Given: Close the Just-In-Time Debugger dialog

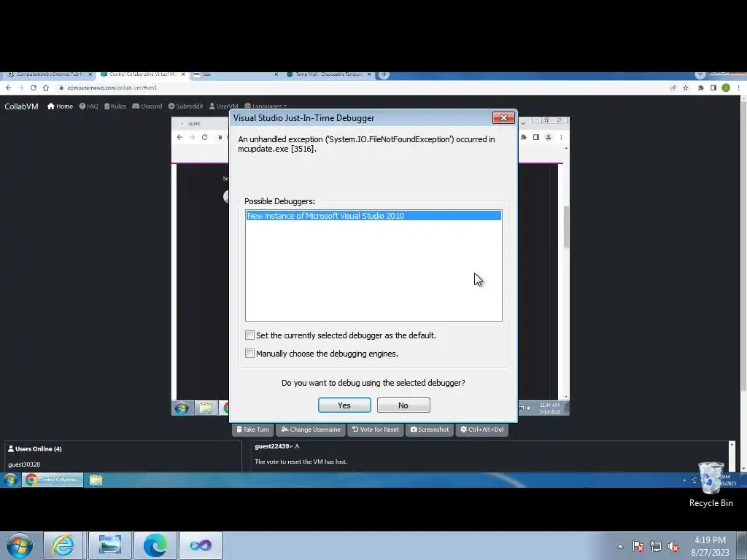Looking at the screenshot, I should pyautogui.click(x=503, y=117).
